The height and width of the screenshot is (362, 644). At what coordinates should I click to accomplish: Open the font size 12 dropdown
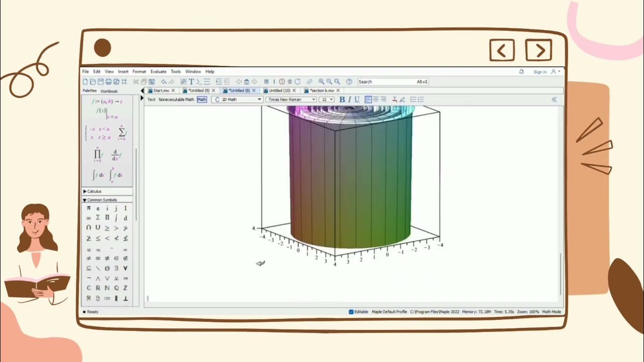coord(327,100)
